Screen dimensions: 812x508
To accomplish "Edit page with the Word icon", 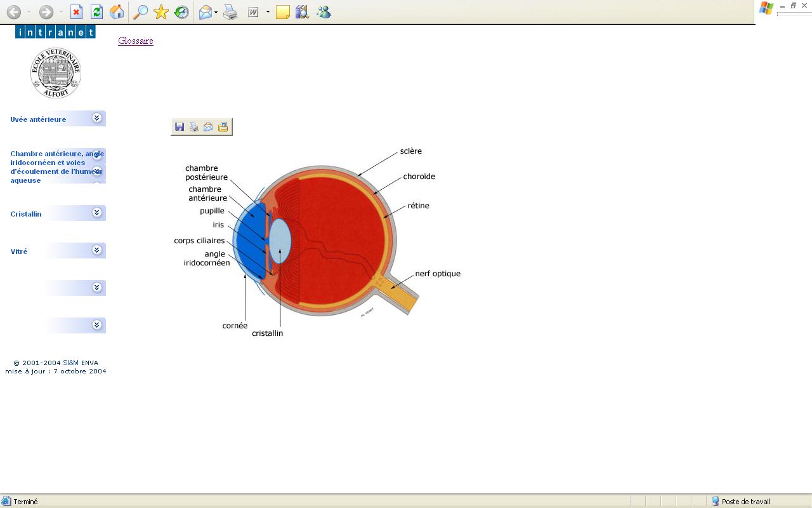I will (x=254, y=12).
